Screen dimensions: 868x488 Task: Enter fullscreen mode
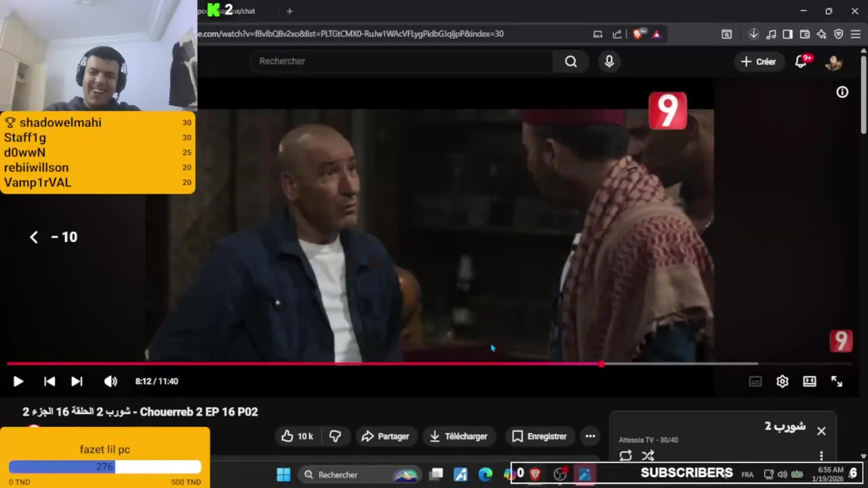pyautogui.click(x=837, y=382)
